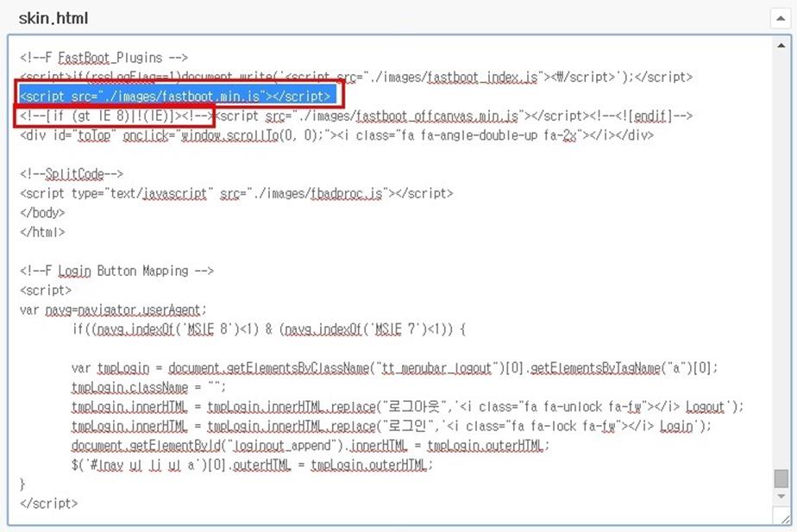
Task: Click the innerHTML replace line containing '로그인'
Action: pyautogui.click(x=392, y=426)
